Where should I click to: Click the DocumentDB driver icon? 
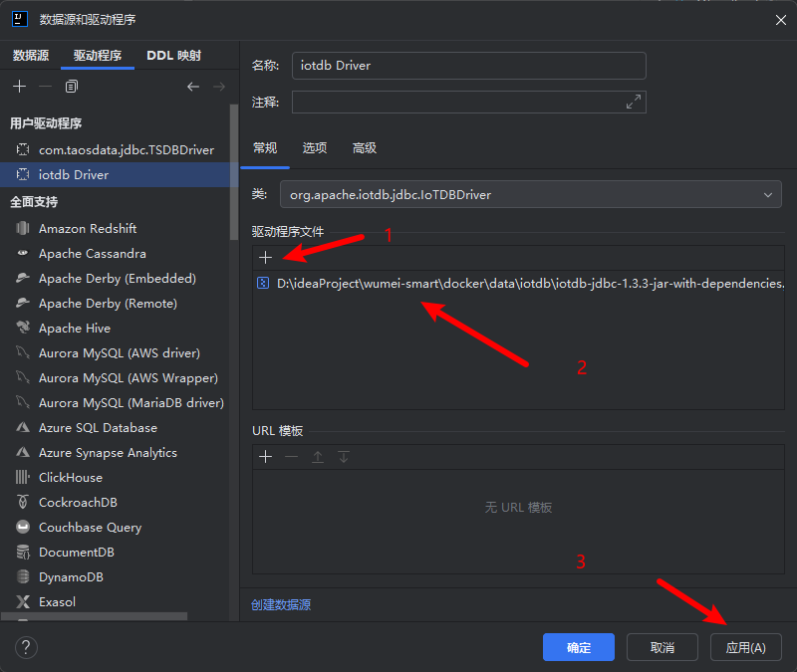(x=23, y=552)
